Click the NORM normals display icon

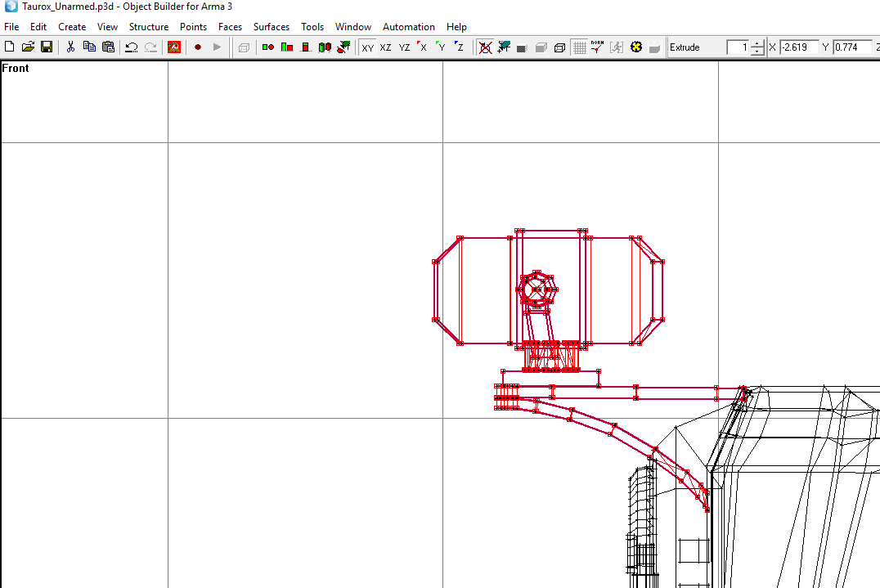pos(598,47)
